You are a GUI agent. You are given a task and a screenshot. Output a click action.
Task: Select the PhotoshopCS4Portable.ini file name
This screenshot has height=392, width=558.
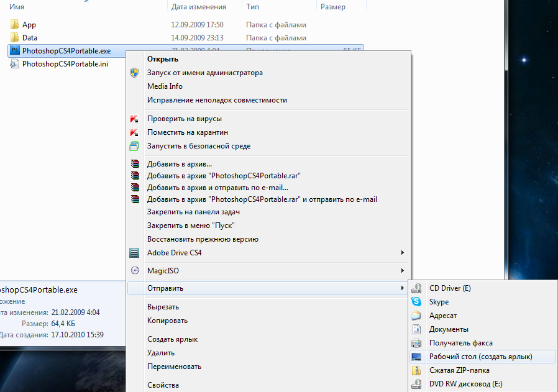coord(65,63)
